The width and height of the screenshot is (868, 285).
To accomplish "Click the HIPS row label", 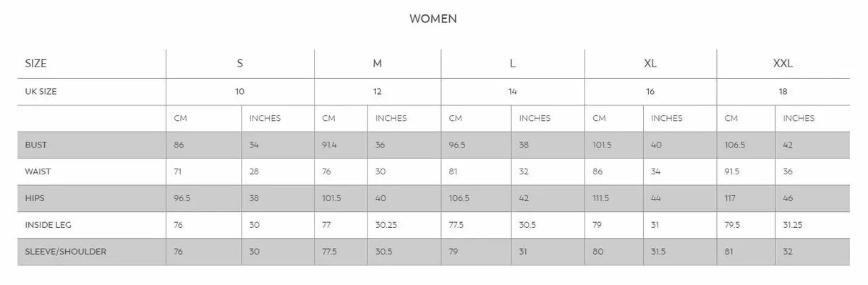I will 35,198.
